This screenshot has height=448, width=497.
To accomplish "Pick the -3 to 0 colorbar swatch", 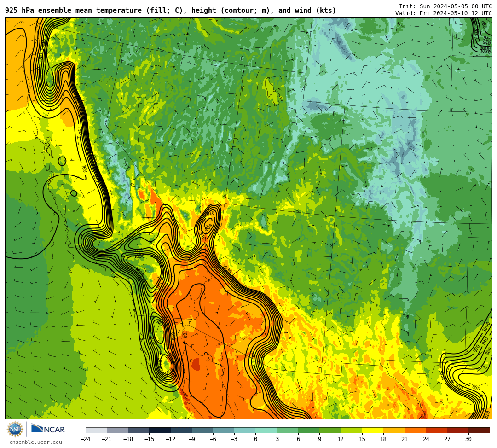I will pos(245,430).
